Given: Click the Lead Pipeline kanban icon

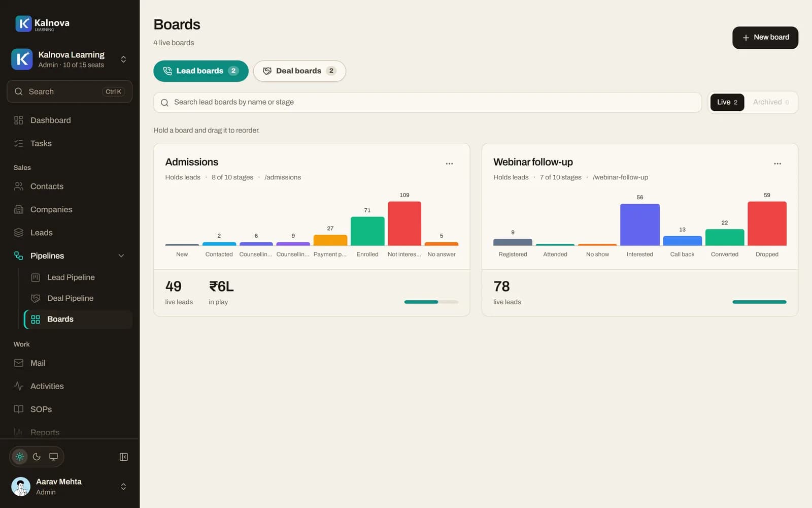Looking at the screenshot, I should pos(36,277).
